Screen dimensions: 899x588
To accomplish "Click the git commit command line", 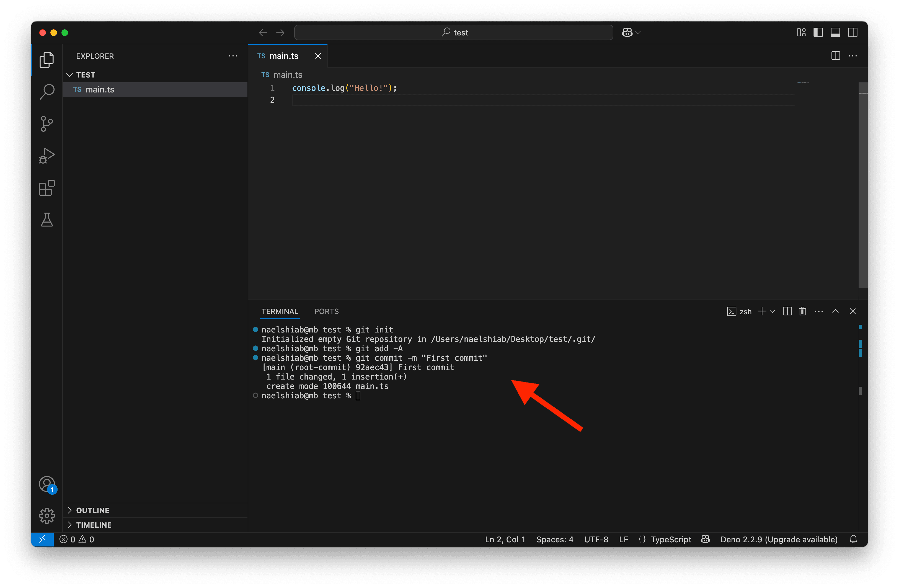I will [374, 358].
